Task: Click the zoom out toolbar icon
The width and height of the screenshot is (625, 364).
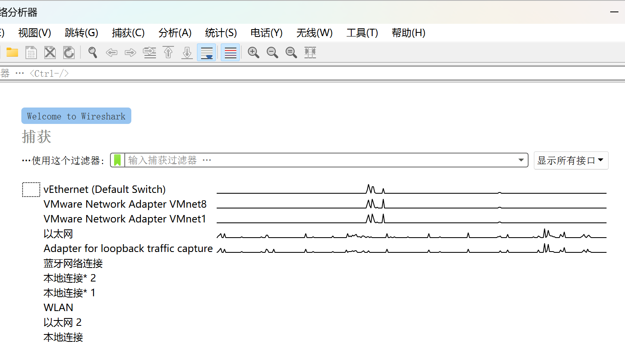Action: (272, 53)
